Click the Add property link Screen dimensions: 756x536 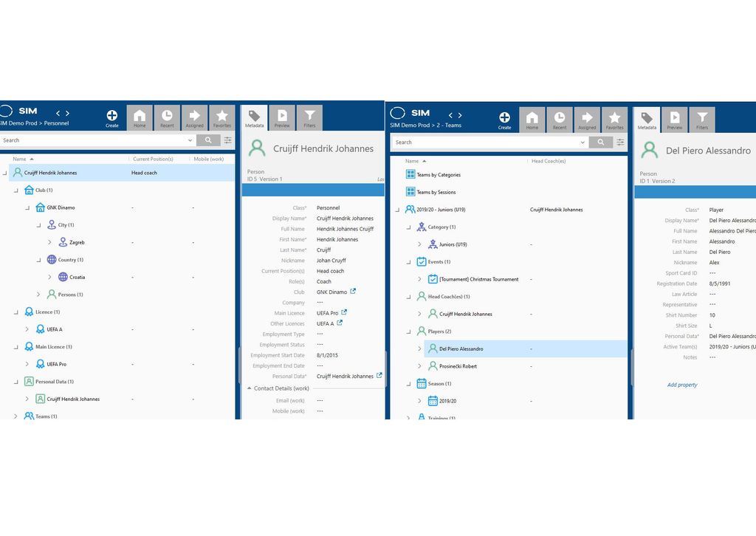(x=682, y=385)
